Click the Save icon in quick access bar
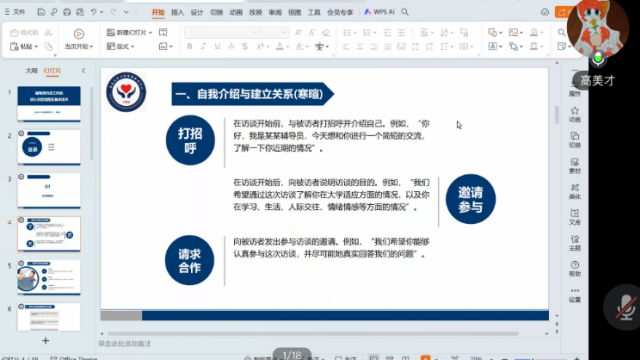The height and width of the screenshot is (360, 640). pos(41,12)
